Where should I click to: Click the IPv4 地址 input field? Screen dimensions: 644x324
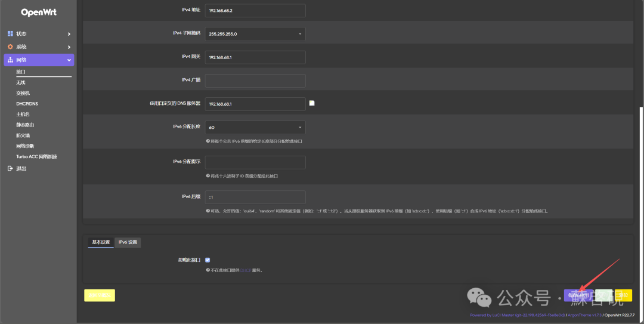(255, 11)
